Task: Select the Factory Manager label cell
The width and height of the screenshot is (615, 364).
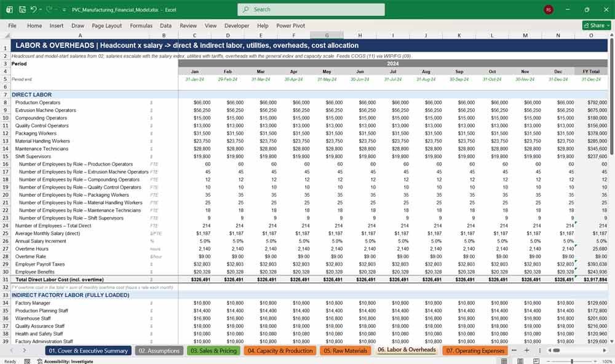Action: 80,303
